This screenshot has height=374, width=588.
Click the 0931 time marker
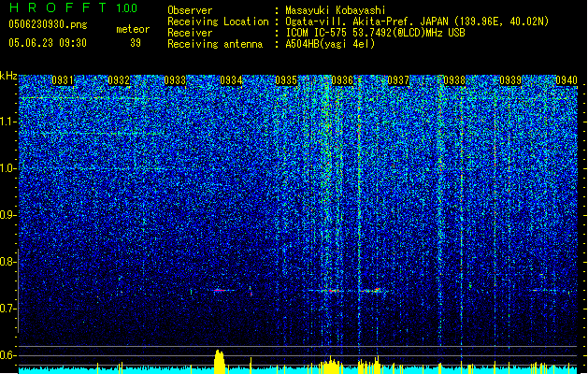point(63,80)
